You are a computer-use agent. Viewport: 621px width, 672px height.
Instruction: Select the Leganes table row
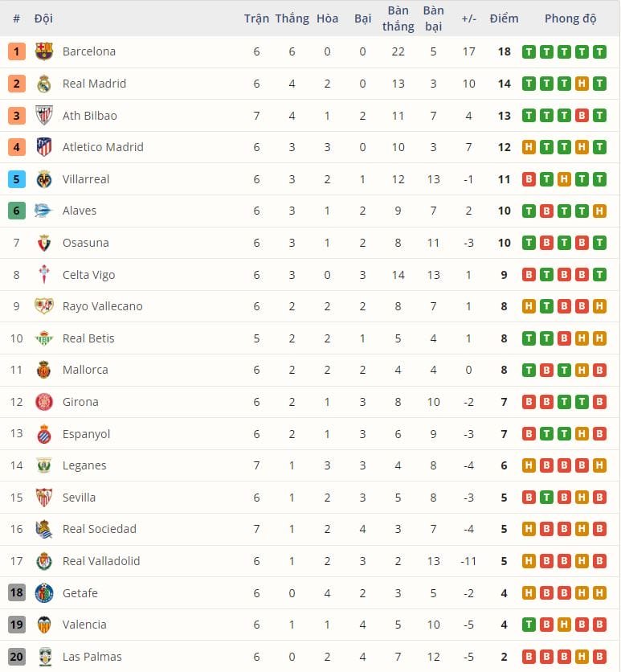click(310, 465)
